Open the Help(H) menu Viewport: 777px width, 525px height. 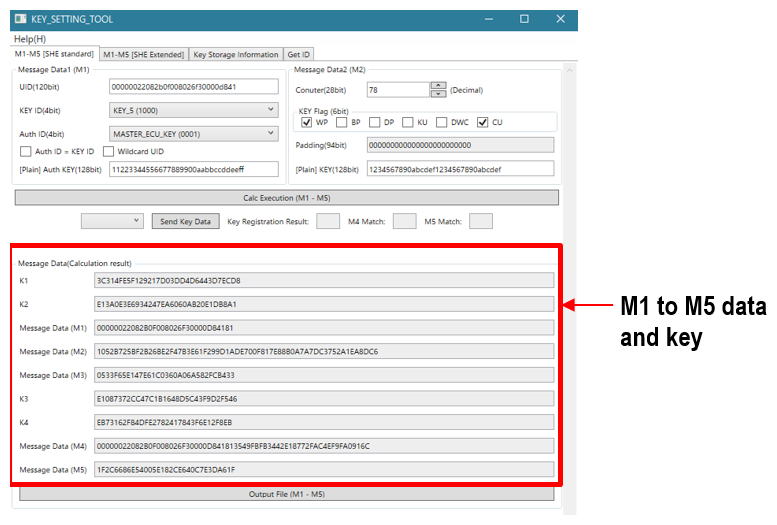[30, 39]
